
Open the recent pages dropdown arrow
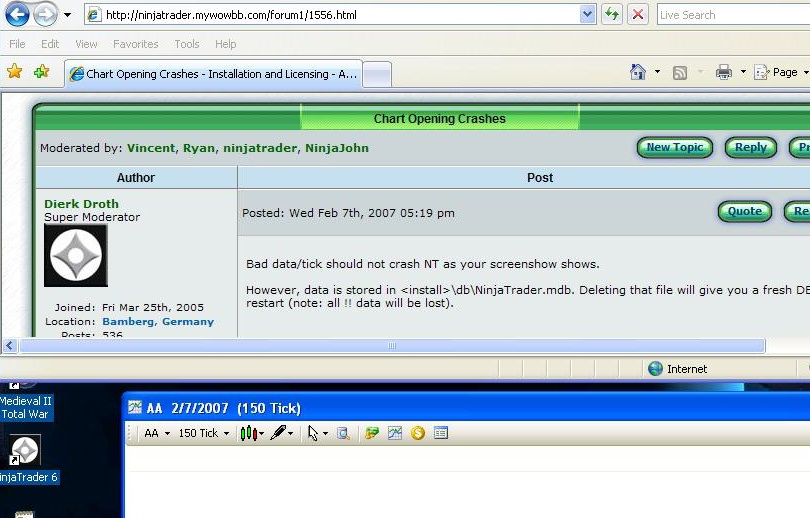[x=68, y=15]
